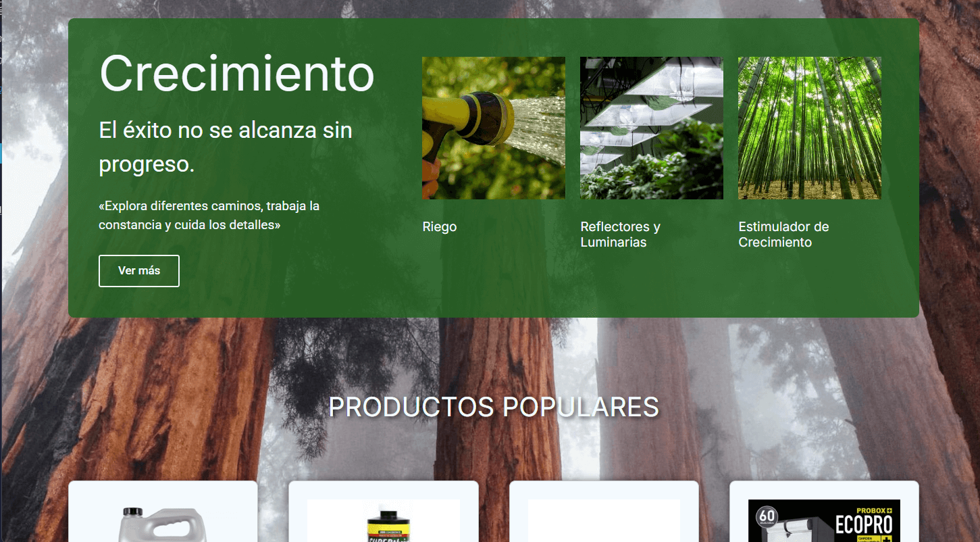Image resolution: width=980 pixels, height=542 pixels.
Task: Follow the Estimulador de Crecimiento text link
Action: point(783,235)
